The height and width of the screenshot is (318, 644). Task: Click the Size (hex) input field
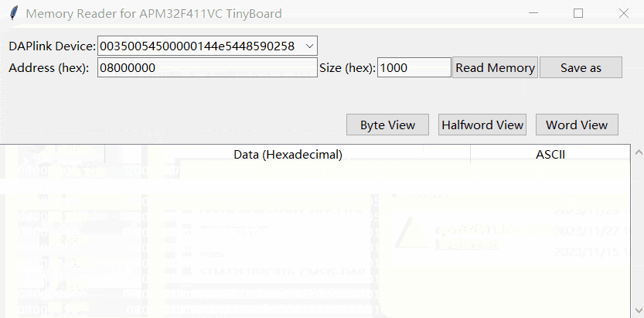pyautogui.click(x=414, y=67)
